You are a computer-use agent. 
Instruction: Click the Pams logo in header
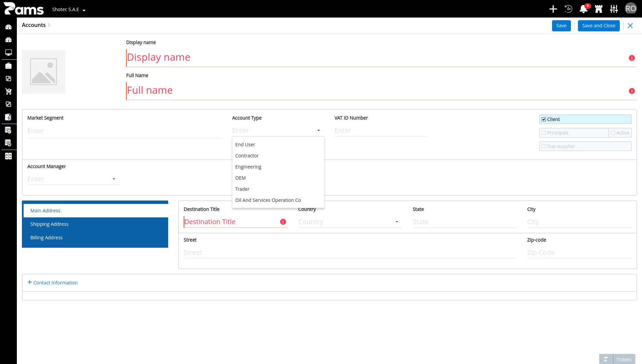coord(24,9)
